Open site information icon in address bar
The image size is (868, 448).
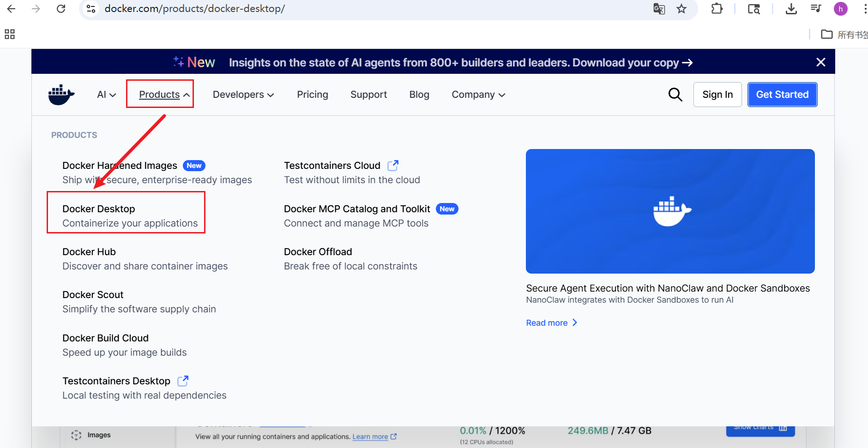coord(91,9)
